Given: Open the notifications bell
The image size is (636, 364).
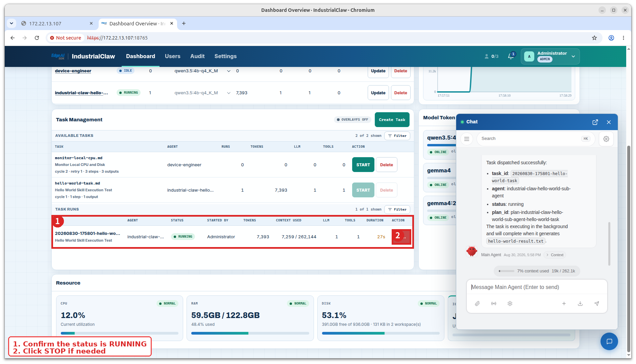Looking at the screenshot, I should [511, 56].
